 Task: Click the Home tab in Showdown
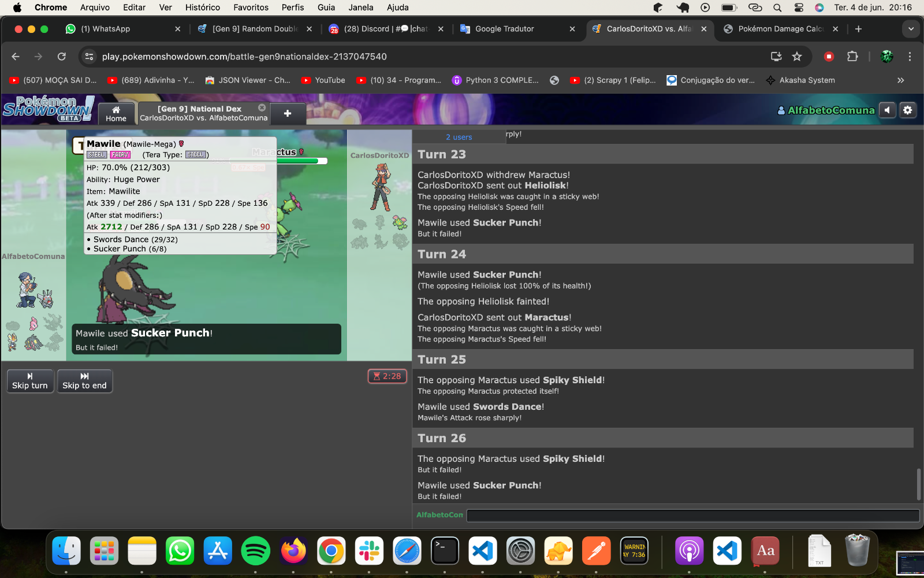(116, 113)
